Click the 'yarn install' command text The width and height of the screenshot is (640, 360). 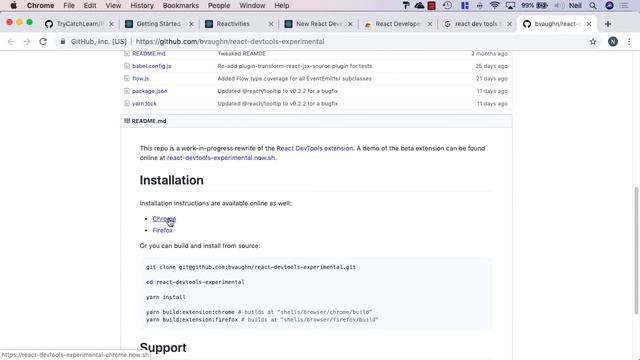click(x=166, y=297)
